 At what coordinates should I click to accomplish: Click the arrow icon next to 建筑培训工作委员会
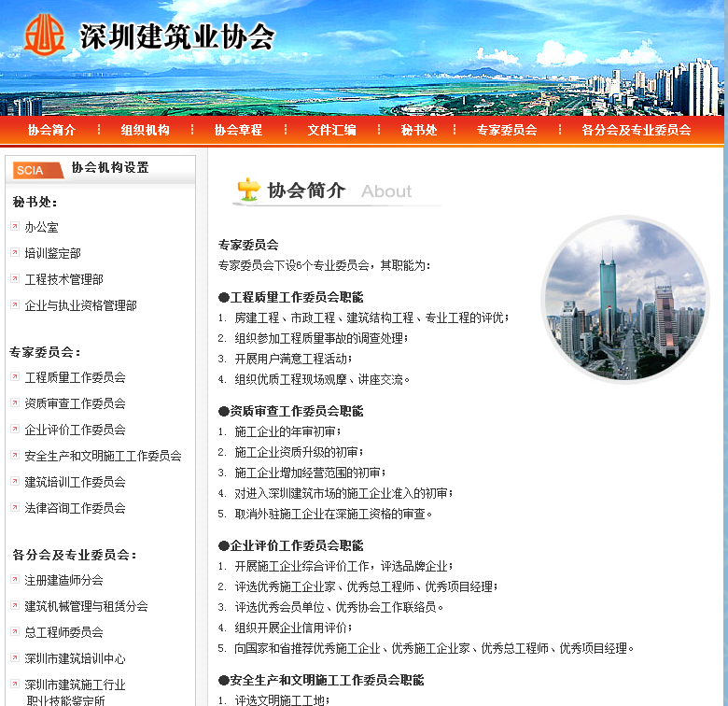point(15,481)
